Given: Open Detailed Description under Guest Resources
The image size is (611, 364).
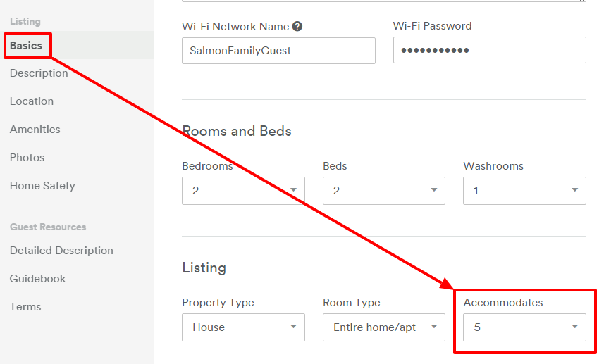Looking at the screenshot, I should 61,251.
